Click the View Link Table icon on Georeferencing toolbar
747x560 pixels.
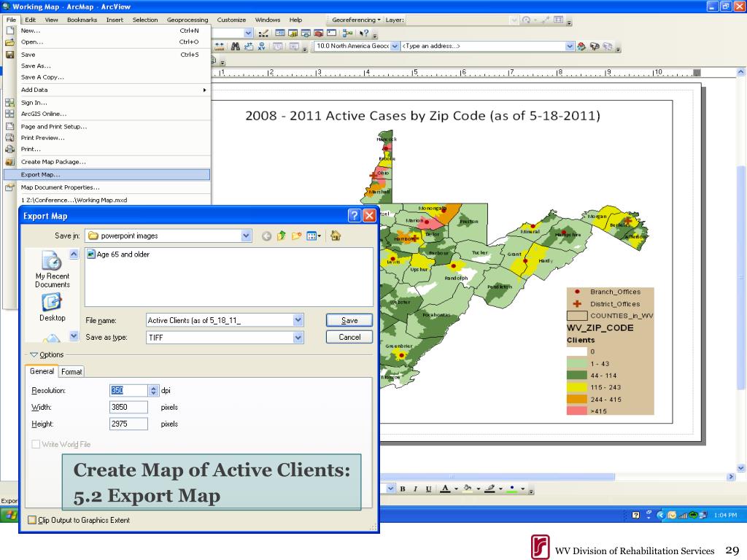[558, 20]
